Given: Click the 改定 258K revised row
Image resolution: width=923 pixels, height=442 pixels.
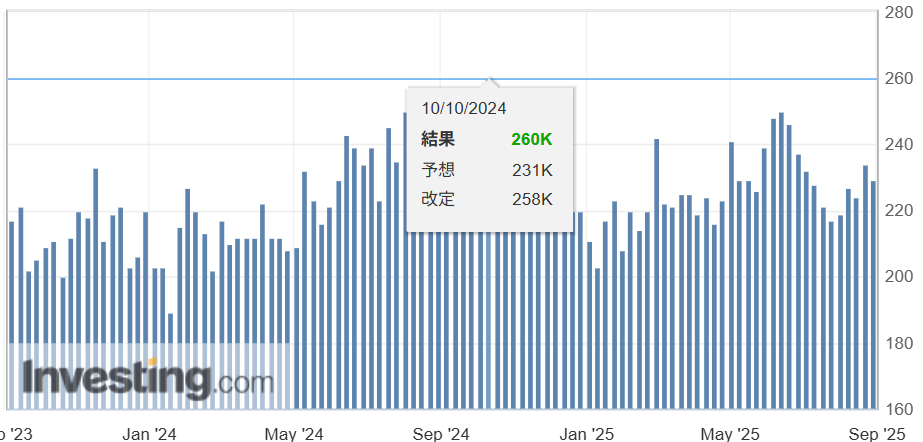Looking at the screenshot, I should (488, 199).
